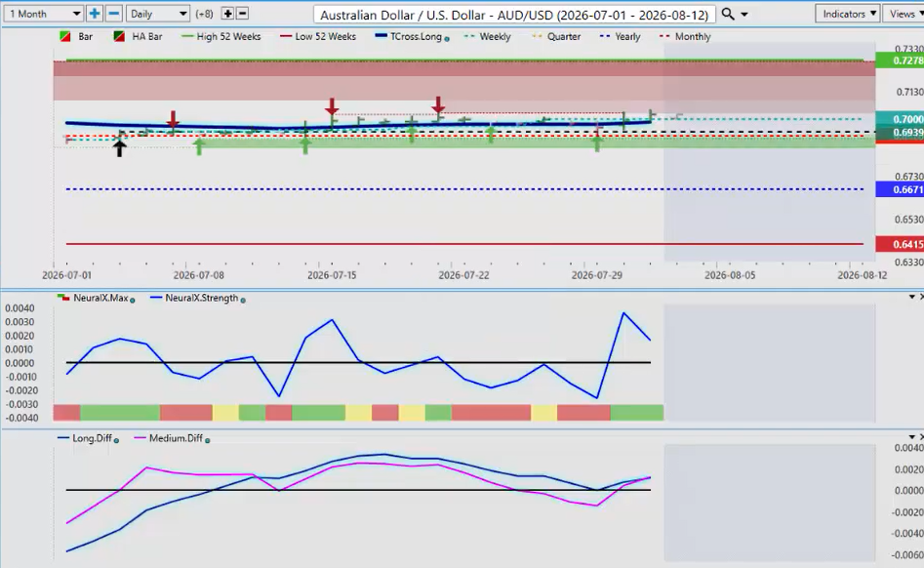
Task: Click the 2026-07-01 date axis label
Action: point(66,275)
